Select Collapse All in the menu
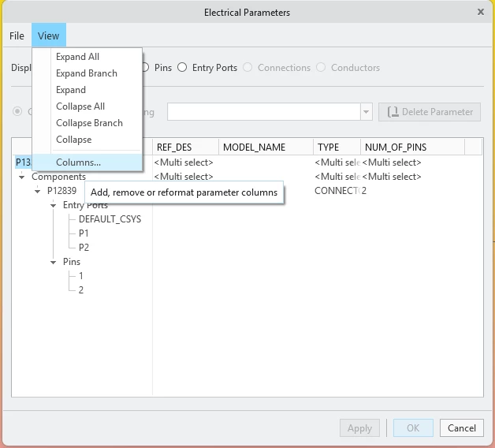 pyautogui.click(x=80, y=106)
